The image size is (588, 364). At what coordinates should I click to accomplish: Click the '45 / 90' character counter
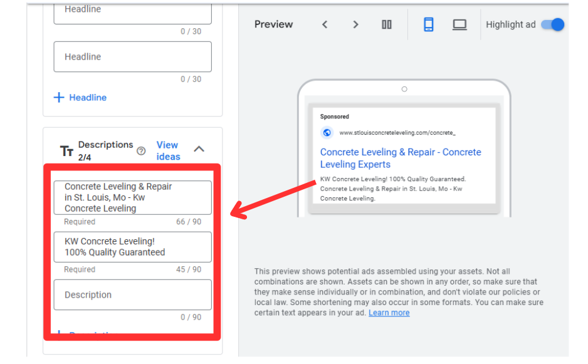pyautogui.click(x=189, y=269)
